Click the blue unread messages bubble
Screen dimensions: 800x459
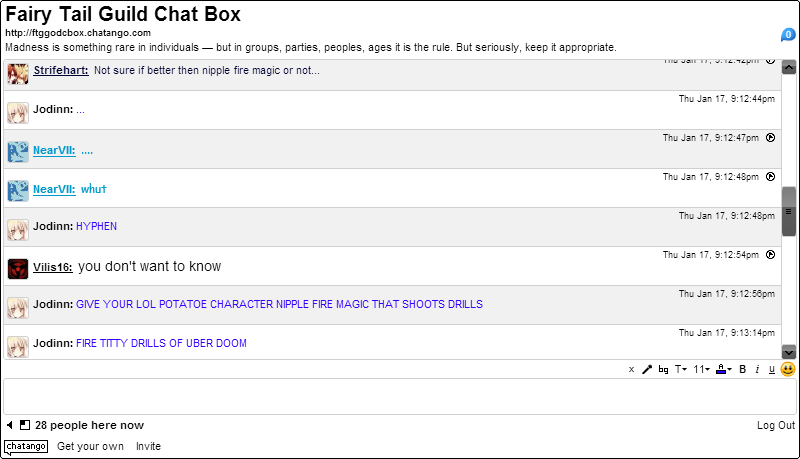[x=788, y=35]
